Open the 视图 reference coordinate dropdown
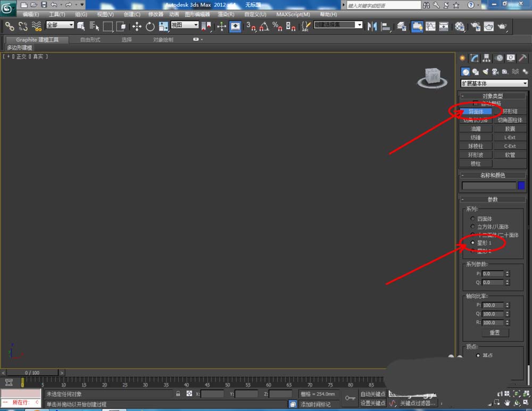Screen dimensions: 532x411 [x=185, y=25]
